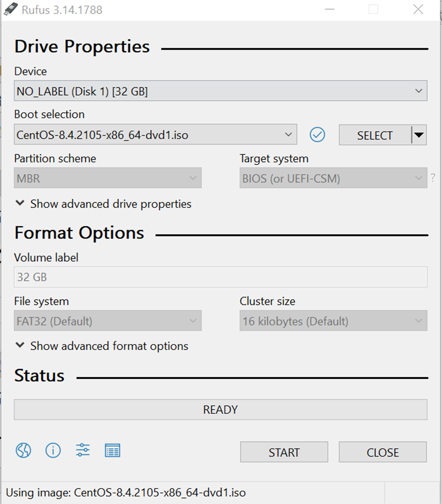The height and width of the screenshot is (504, 442).
Task: Click the SELECT button
Action: pyautogui.click(x=375, y=135)
